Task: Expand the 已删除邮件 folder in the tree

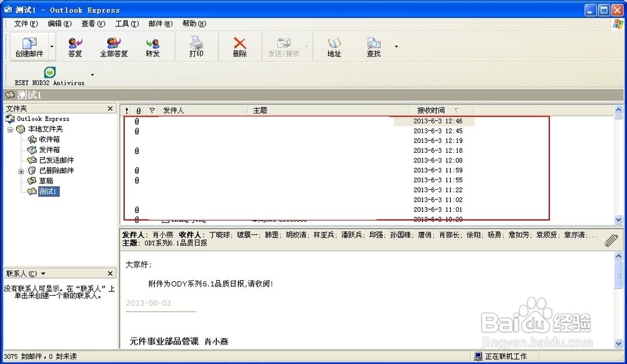Action: [x=21, y=170]
